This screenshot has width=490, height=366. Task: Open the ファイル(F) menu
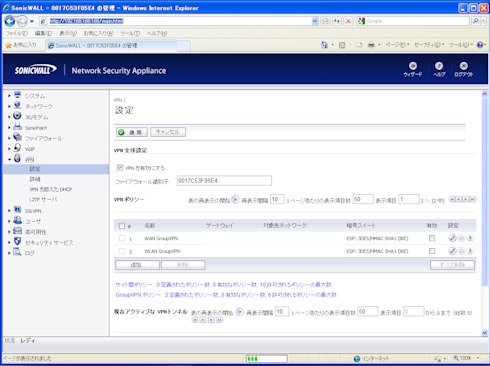tap(16, 33)
